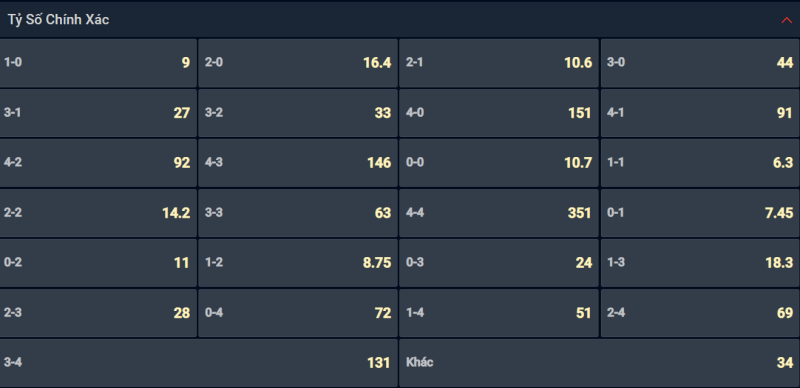Screen dimensions: 800x388
Task: Collapse the Tỷ Số Chính Xác section arrow
Action: (786, 20)
